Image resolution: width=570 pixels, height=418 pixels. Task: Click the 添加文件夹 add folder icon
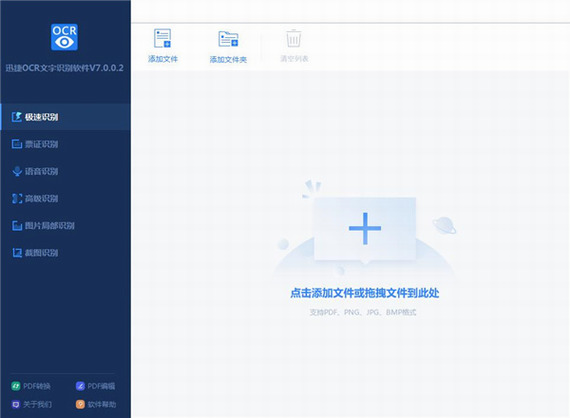tap(228, 39)
